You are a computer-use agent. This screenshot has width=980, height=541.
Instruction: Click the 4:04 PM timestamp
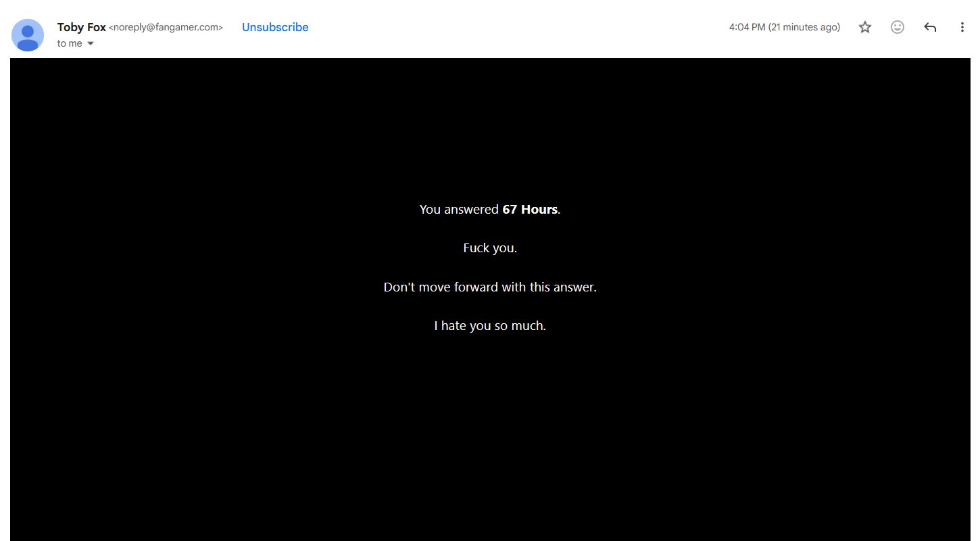pyautogui.click(x=785, y=27)
